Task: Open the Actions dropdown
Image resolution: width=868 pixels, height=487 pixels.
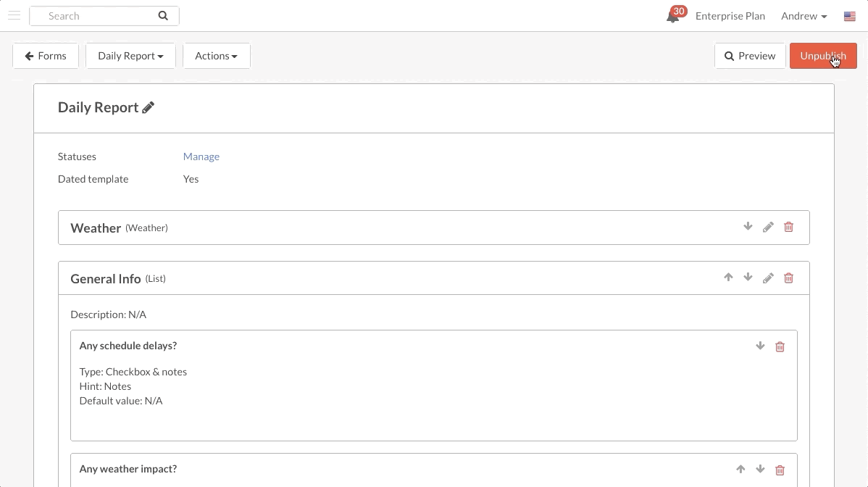Action: (217, 56)
